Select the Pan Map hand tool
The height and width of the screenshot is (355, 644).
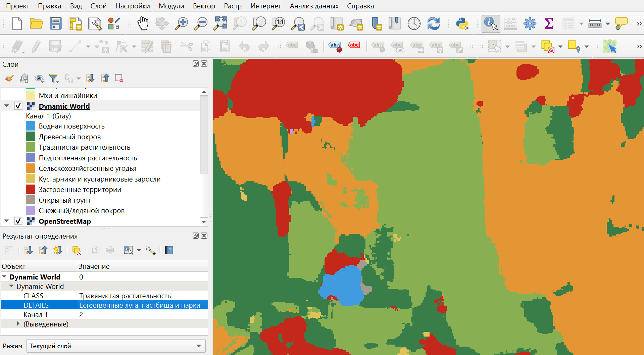coord(143,24)
